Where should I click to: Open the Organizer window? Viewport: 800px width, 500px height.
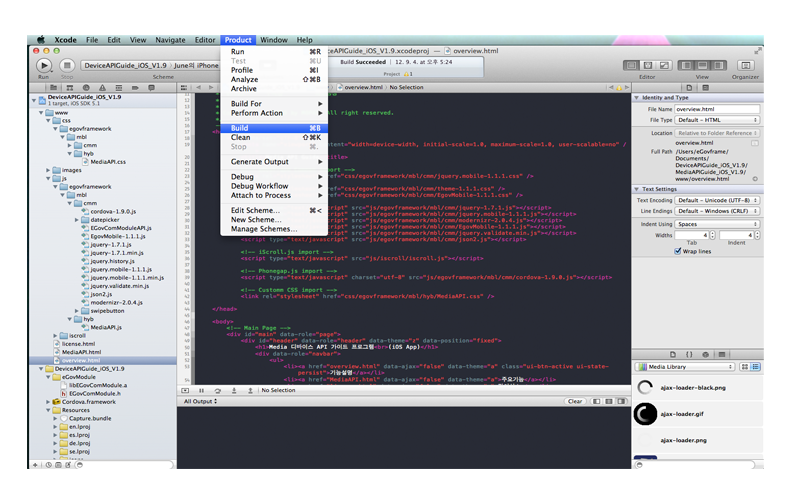pyautogui.click(x=745, y=65)
